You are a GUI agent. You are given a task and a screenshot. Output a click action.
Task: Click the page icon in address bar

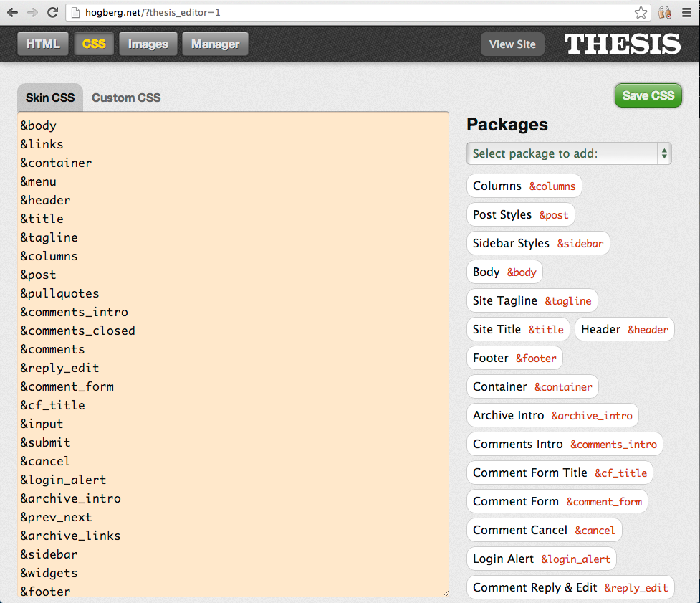coord(75,12)
